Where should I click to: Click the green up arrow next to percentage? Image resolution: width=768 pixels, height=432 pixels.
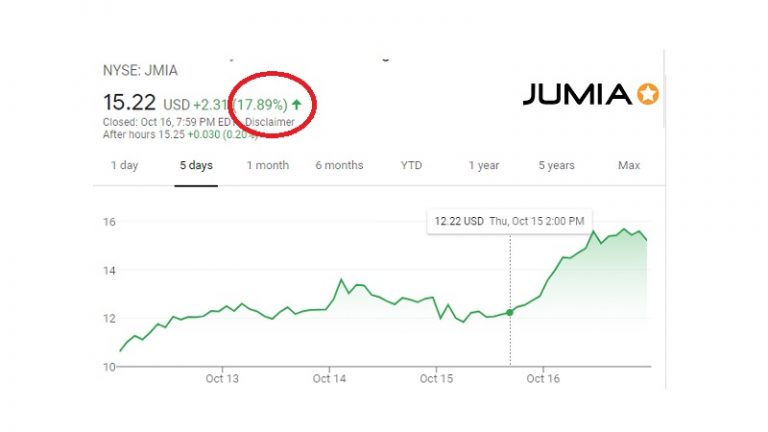[296, 104]
